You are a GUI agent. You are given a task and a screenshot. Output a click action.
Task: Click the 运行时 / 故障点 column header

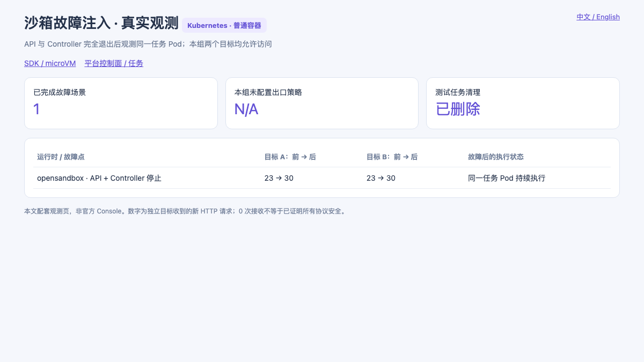61,157
